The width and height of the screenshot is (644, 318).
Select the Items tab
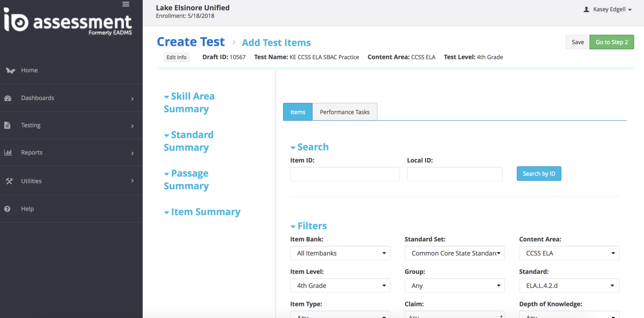click(x=298, y=112)
